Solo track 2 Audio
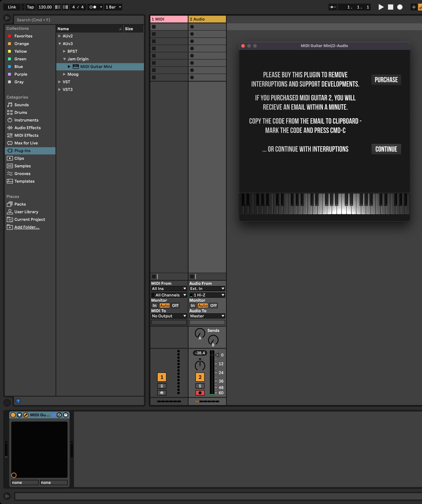 coord(200,386)
